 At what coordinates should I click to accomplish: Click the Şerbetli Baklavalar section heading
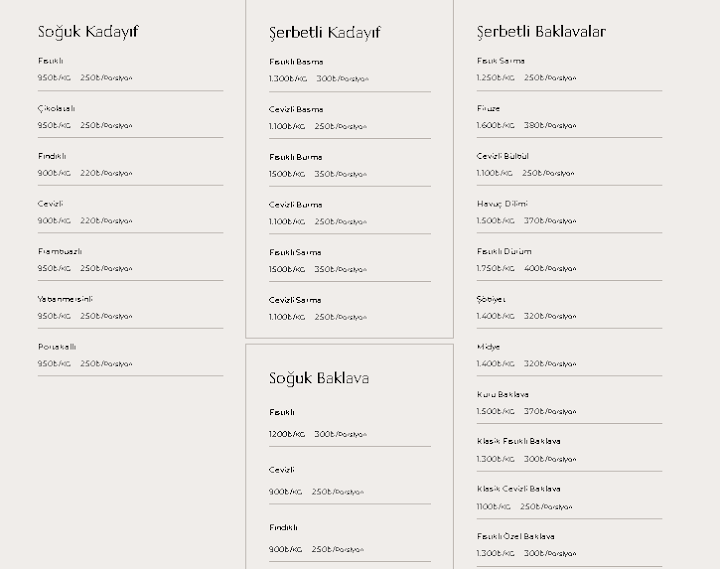tap(541, 32)
